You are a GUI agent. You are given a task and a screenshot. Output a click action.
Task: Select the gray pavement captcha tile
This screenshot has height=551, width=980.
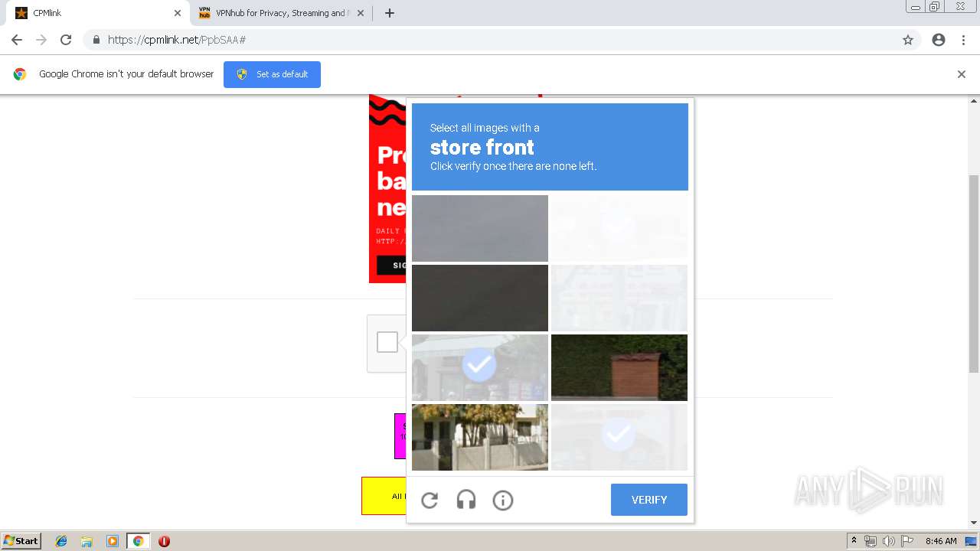point(480,228)
